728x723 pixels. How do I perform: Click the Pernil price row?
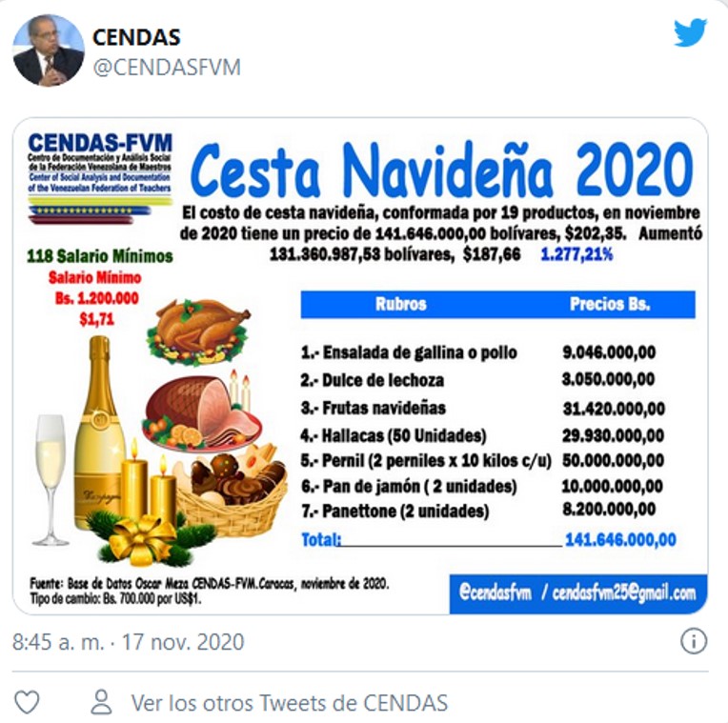pyautogui.click(x=482, y=460)
